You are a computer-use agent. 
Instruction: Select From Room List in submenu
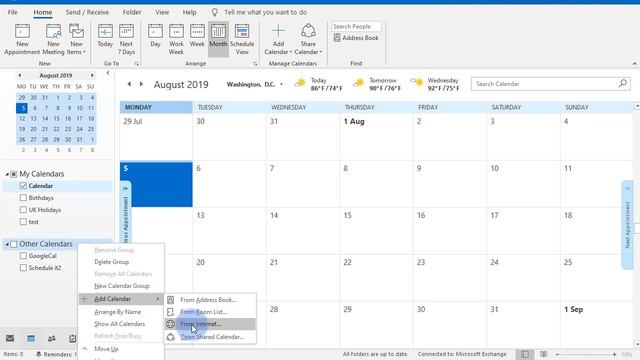pos(210,312)
